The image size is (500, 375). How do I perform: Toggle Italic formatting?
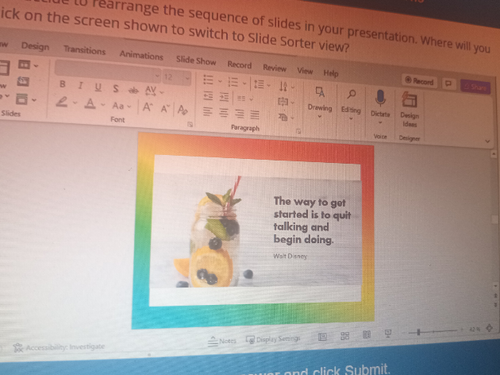pyautogui.click(x=80, y=86)
